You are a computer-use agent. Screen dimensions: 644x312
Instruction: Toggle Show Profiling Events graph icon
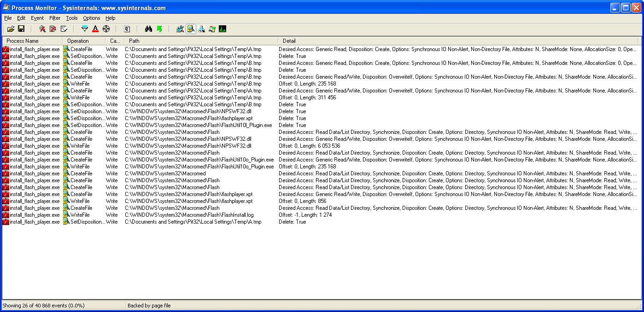[x=222, y=29]
